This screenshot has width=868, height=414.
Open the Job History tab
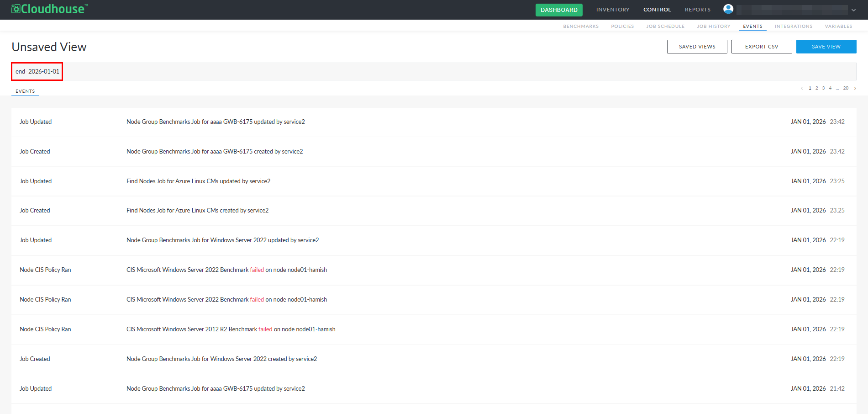click(x=713, y=27)
